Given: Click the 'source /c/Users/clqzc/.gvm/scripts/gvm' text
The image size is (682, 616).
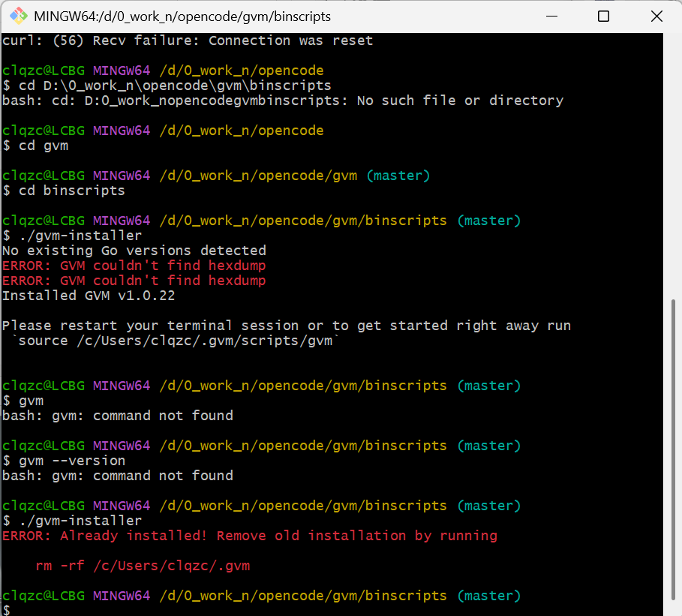Looking at the screenshot, I should click(176, 341).
